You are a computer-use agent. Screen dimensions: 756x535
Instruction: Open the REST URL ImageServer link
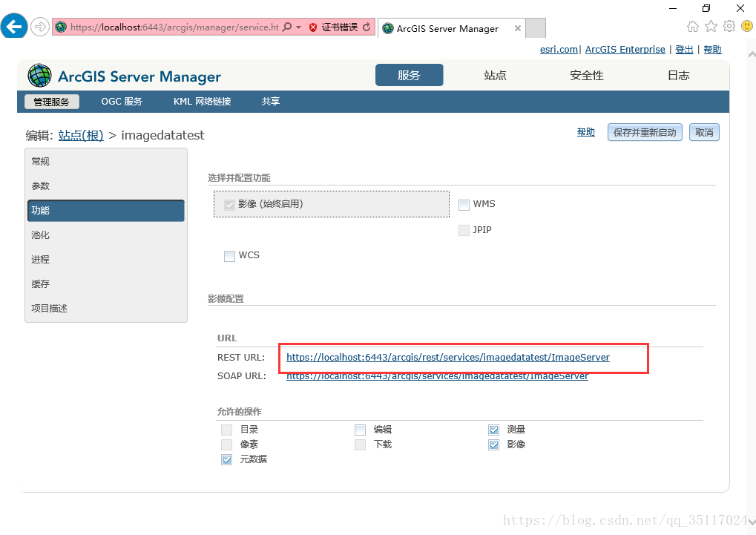pyautogui.click(x=448, y=357)
